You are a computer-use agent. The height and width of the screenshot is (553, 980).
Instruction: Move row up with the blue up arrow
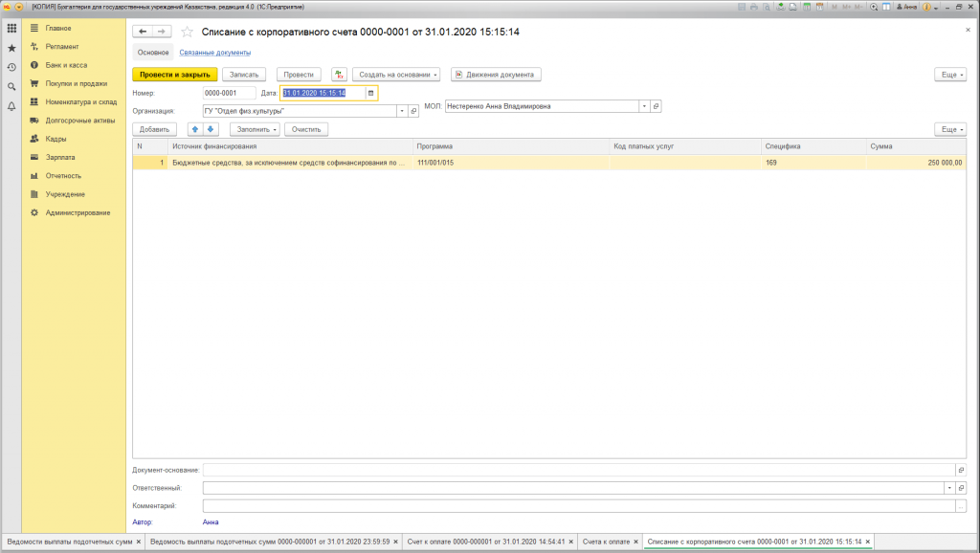195,129
